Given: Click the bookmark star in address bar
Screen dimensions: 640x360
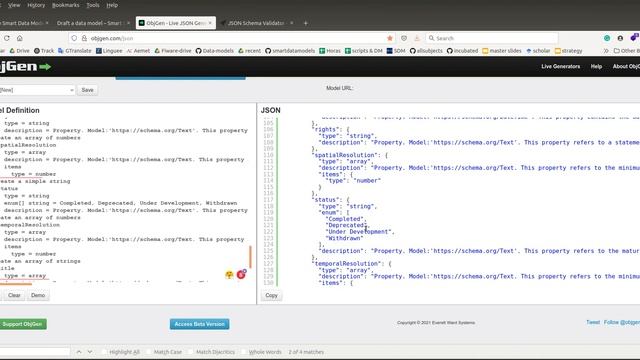Looking at the screenshot, I should click(390, 38).
